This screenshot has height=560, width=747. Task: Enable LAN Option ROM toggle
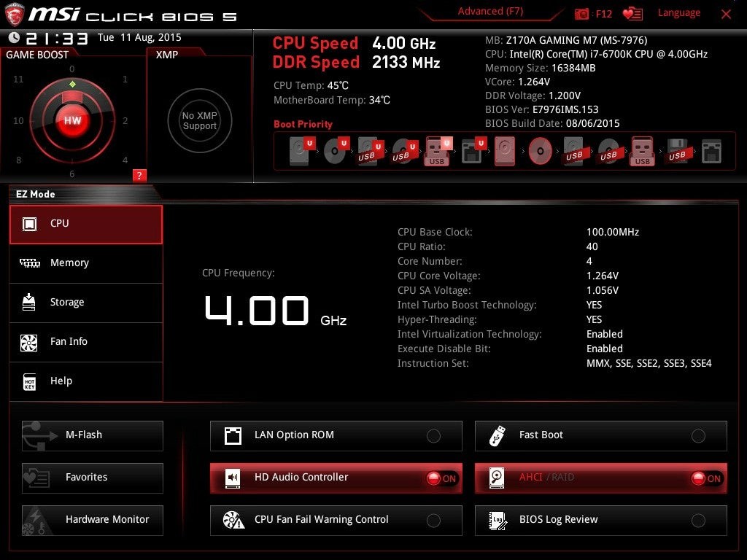433,436
